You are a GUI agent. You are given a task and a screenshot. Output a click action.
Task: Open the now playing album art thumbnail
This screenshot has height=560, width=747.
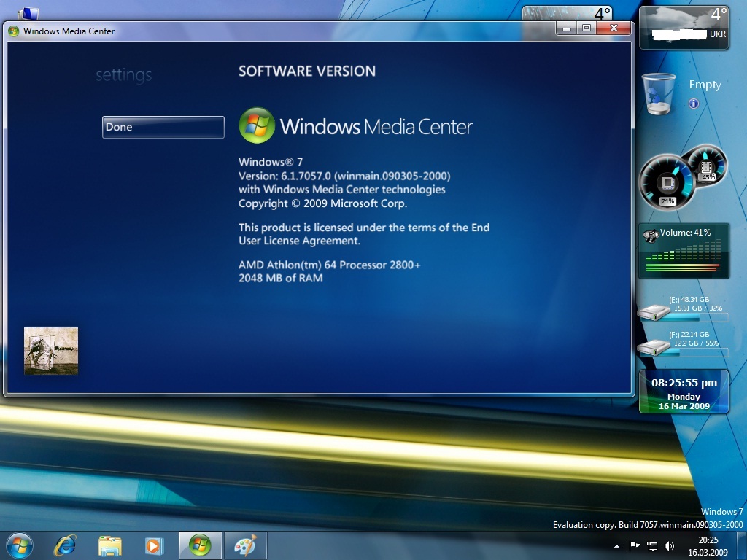51,351
